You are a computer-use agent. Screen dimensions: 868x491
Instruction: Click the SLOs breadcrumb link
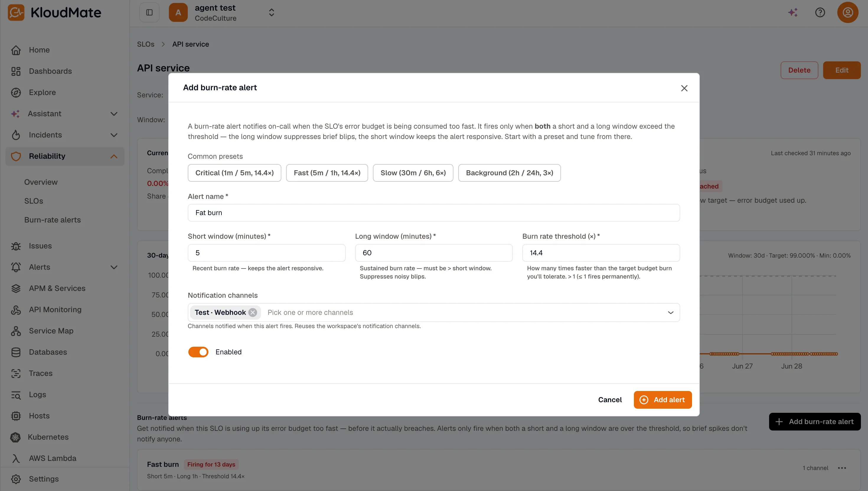(146, 44)
